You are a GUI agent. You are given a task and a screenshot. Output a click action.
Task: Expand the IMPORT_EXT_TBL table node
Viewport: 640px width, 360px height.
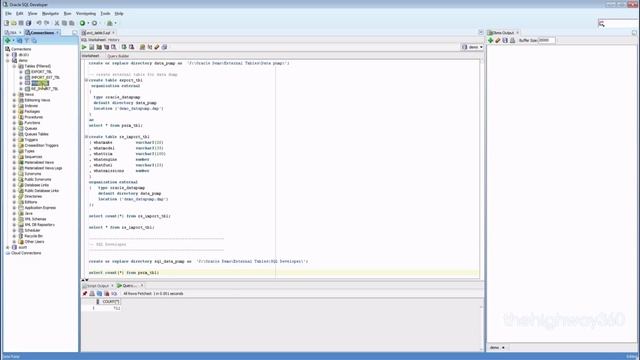[21, 78]
